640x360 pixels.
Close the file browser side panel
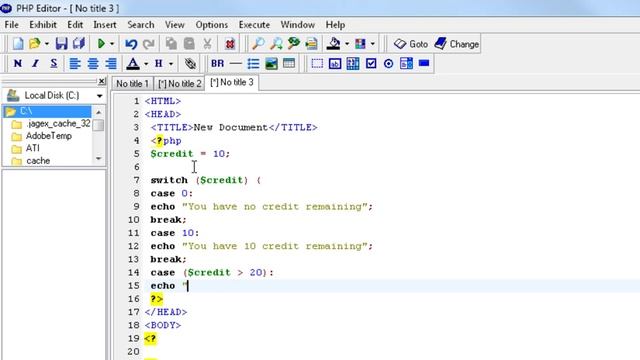point(102,81)
